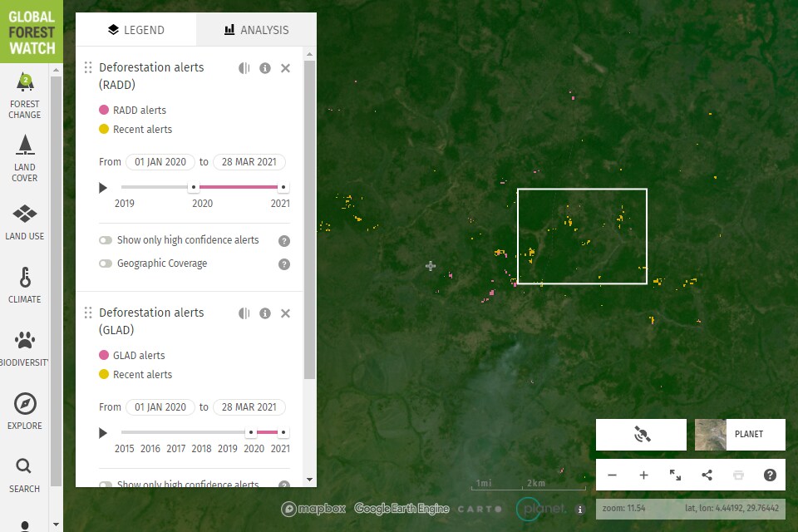This screenshot has height=532, width=798.
Task: Open the Land Use menu
Action: (24, 222)
